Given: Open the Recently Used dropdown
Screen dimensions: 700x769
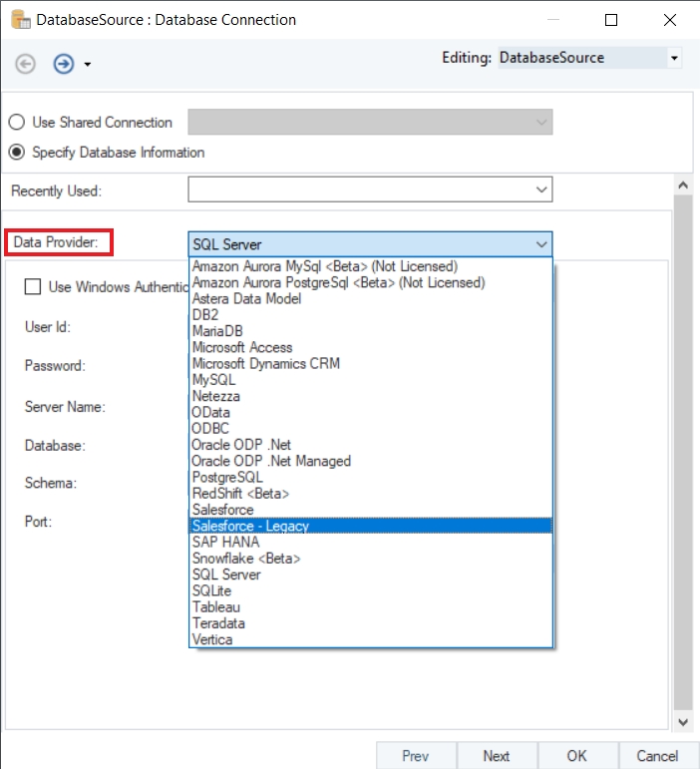Looking at the screenshot, I should 370,190.
